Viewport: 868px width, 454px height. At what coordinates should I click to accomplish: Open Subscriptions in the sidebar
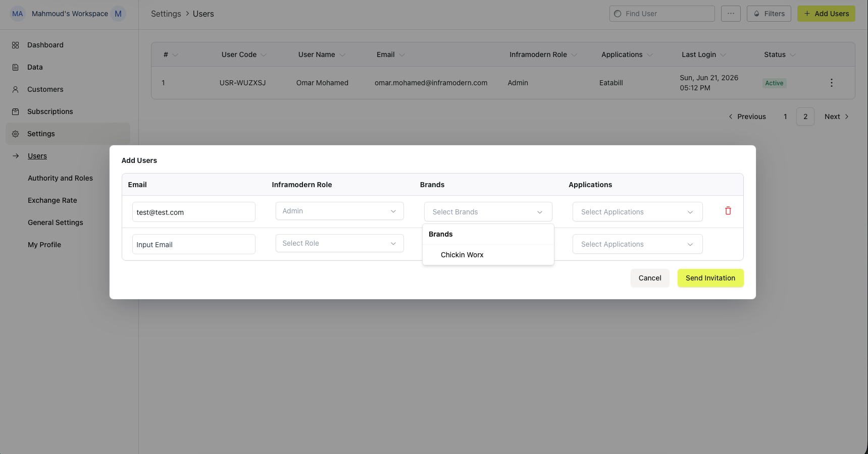[50, 111]
